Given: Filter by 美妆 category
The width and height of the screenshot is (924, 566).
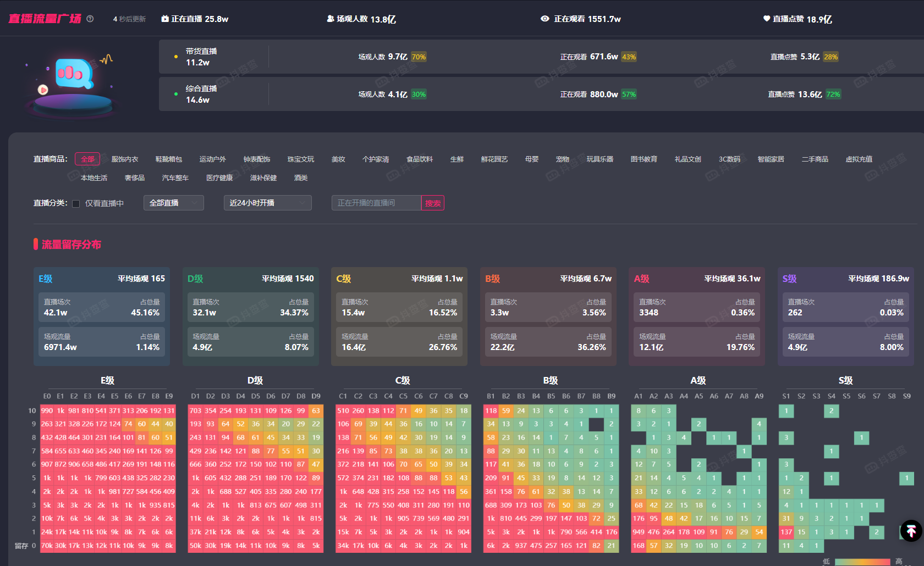Looking at the screenshot, I should pos(338,159).
